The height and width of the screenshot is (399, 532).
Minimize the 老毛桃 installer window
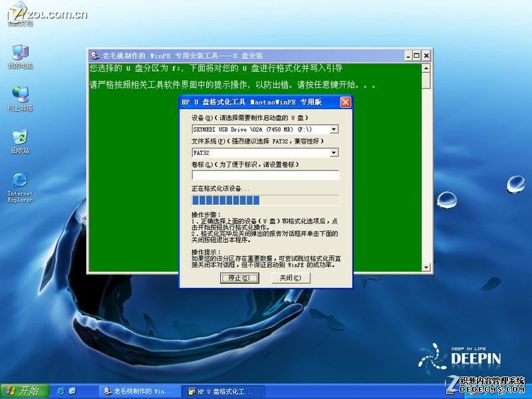pyautogui.click(x=408, y=56)
